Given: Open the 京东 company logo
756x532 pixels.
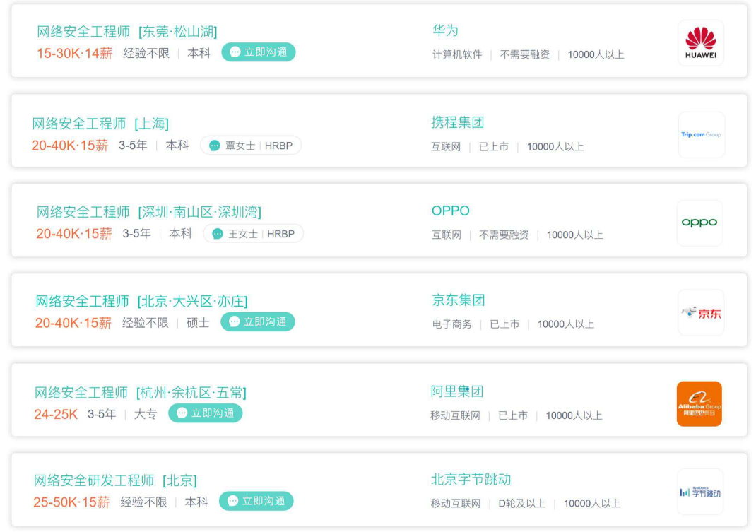Looking at the screenshot, I should [x=700, y=312].
